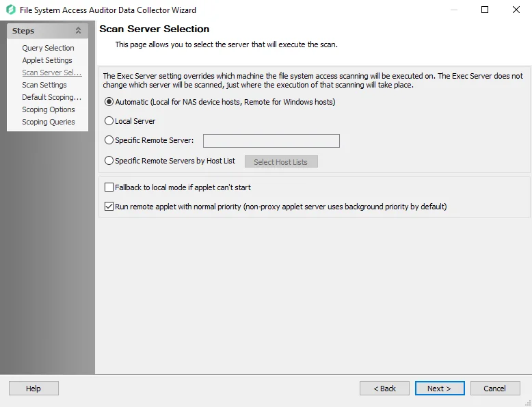This screenshot has width=532, height=407.
Task: Go to the Scoping Options step
Action: [x=48, y=109]
